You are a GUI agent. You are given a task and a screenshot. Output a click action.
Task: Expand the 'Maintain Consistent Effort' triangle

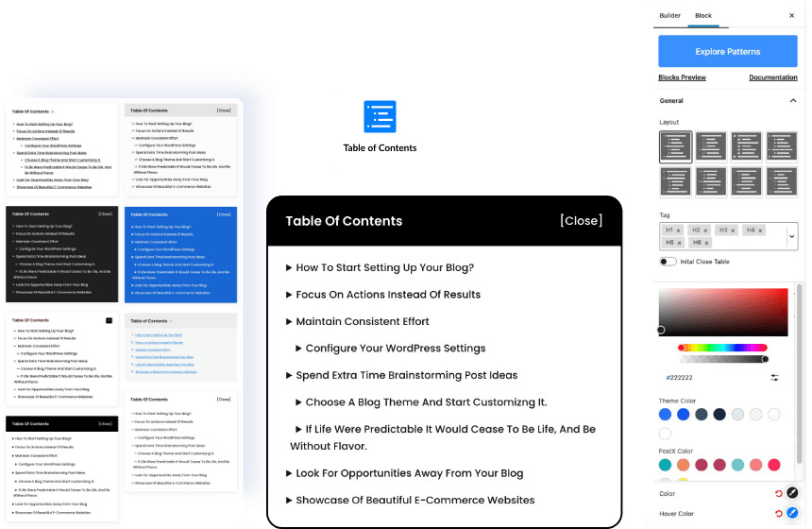pyautogui.click(x=289, y=322)
